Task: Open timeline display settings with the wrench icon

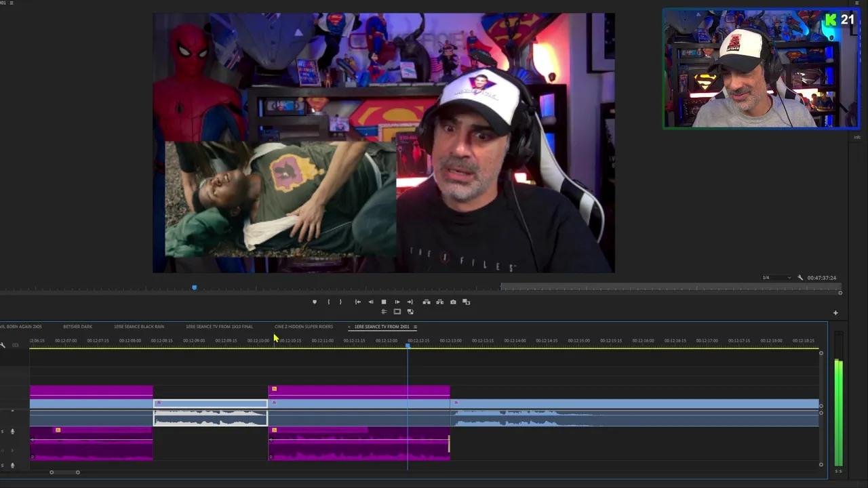Action: pyautogui.click(x=3, y=344)
